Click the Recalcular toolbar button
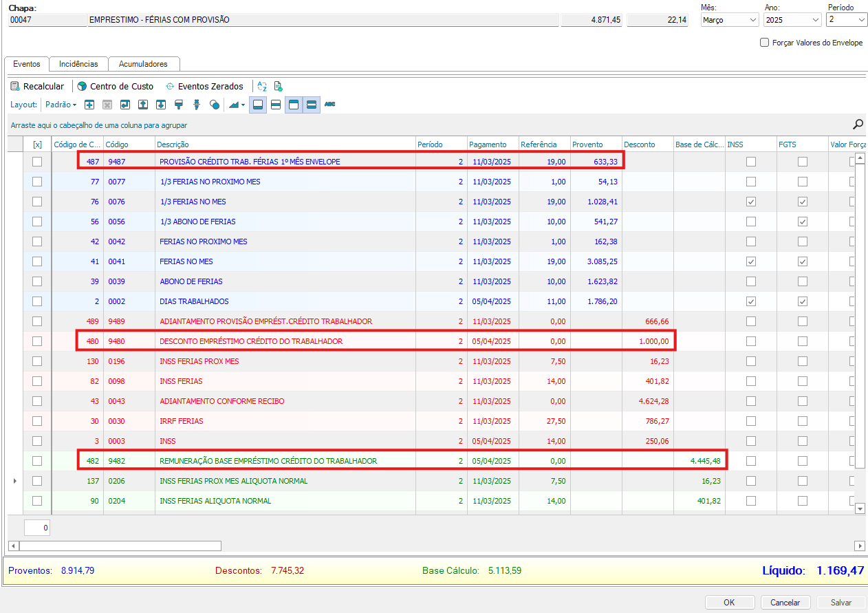Image resolution: width=868 pixels, height=613 pixels. 37,87
